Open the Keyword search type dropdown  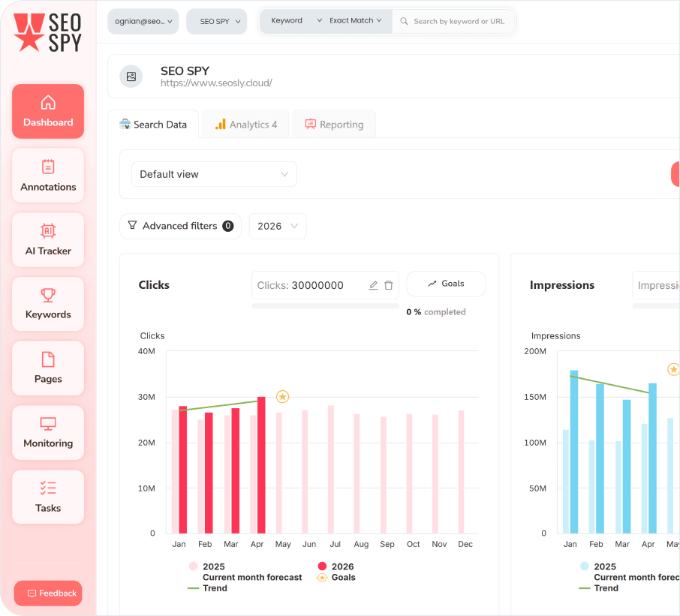pos(296,21)
